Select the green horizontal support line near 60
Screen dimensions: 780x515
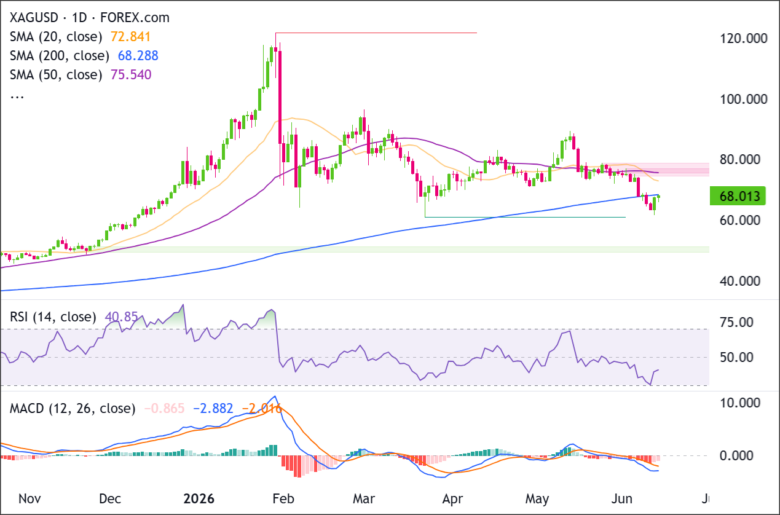525,217
